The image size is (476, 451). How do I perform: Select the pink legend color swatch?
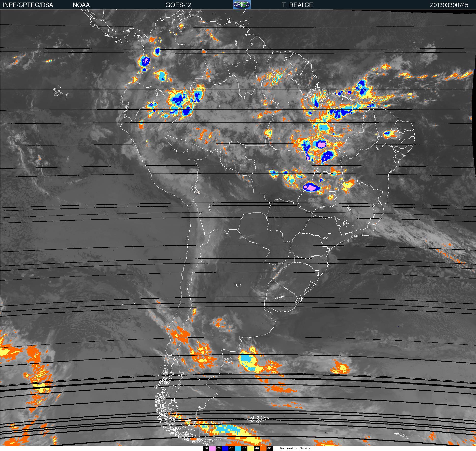(212, 448)
